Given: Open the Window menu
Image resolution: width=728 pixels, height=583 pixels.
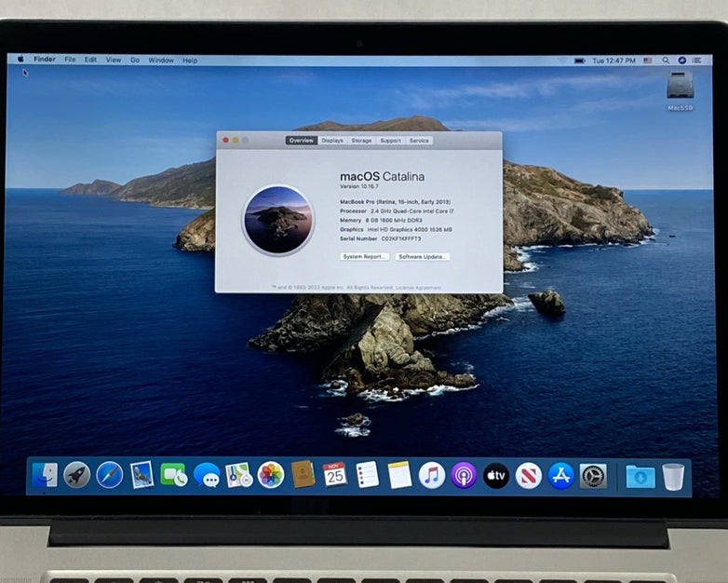Looking at the screenshot, I should coord(161,61).
